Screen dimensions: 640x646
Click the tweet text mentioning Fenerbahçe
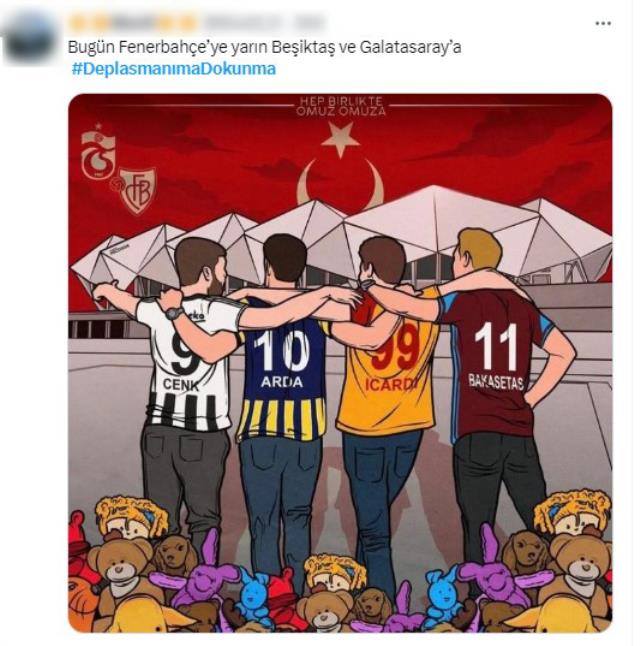point(264,47)
